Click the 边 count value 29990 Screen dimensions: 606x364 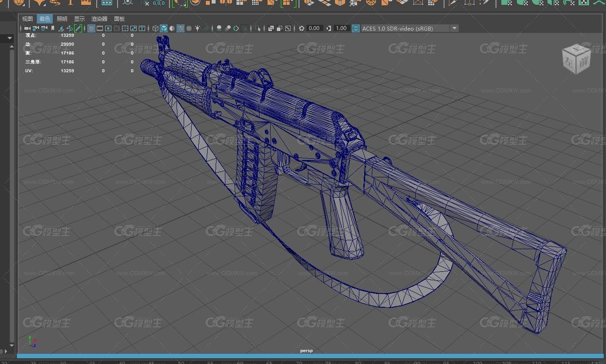click(67, 44)
